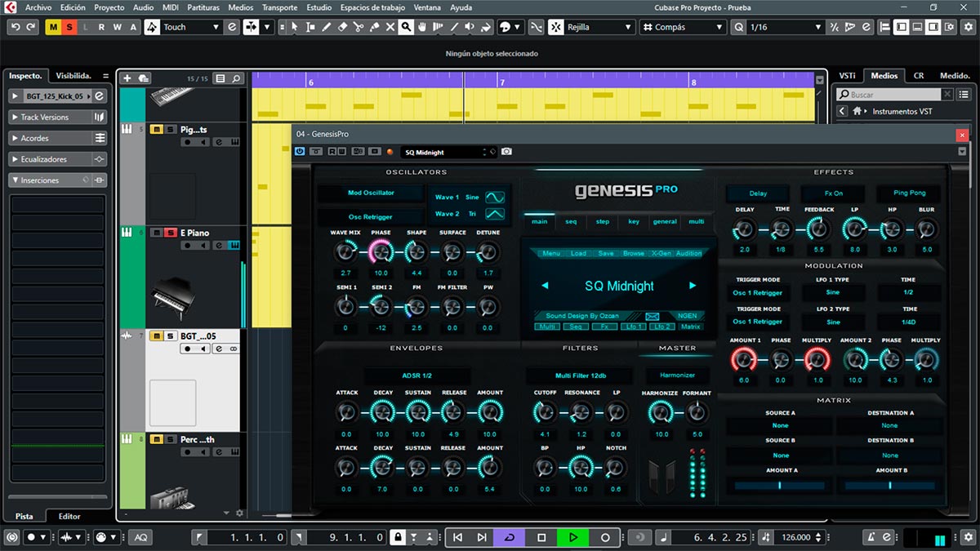This screenshot has height=551, width=980.
Task: Select the Mute X tool
Action: tap(390, 27)
